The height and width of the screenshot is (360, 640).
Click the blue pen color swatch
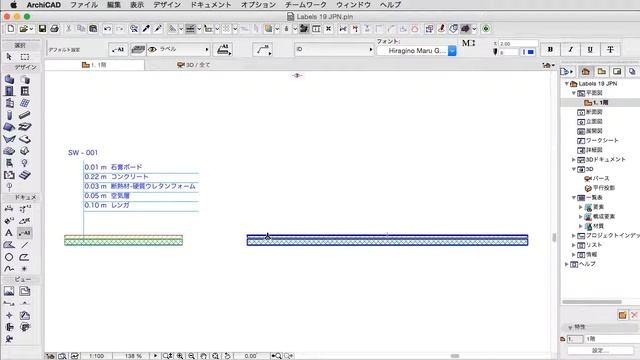pyautogui.click(x=530, y=52)
